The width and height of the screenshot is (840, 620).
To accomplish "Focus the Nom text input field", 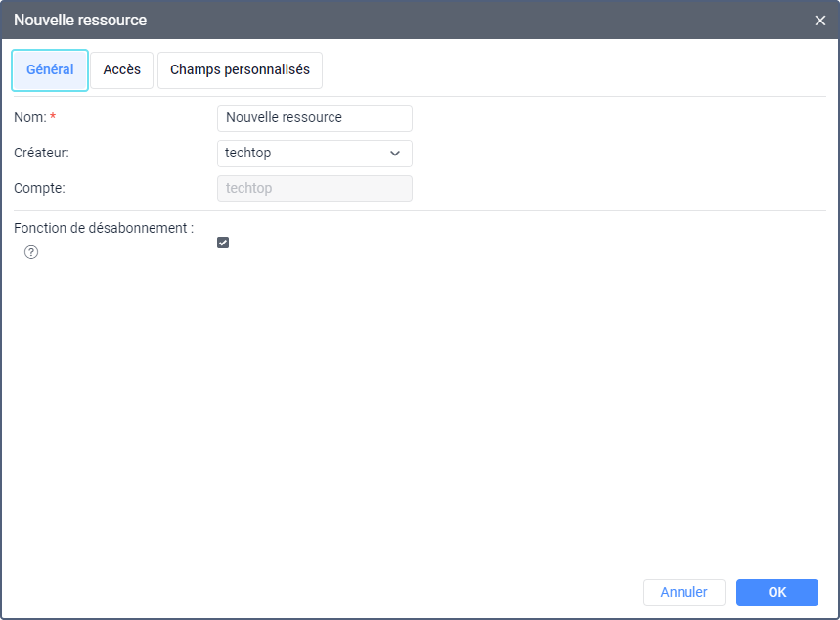I will (314, 118).
